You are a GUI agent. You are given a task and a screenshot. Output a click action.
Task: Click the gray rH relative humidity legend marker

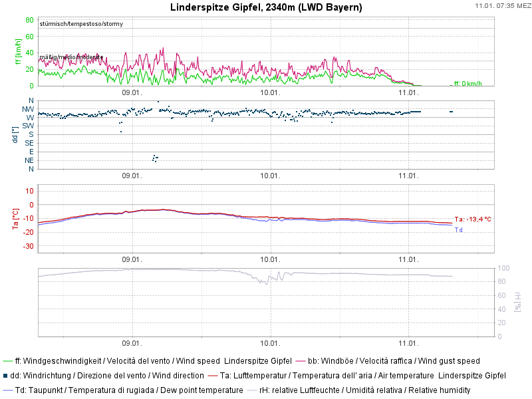253,390
